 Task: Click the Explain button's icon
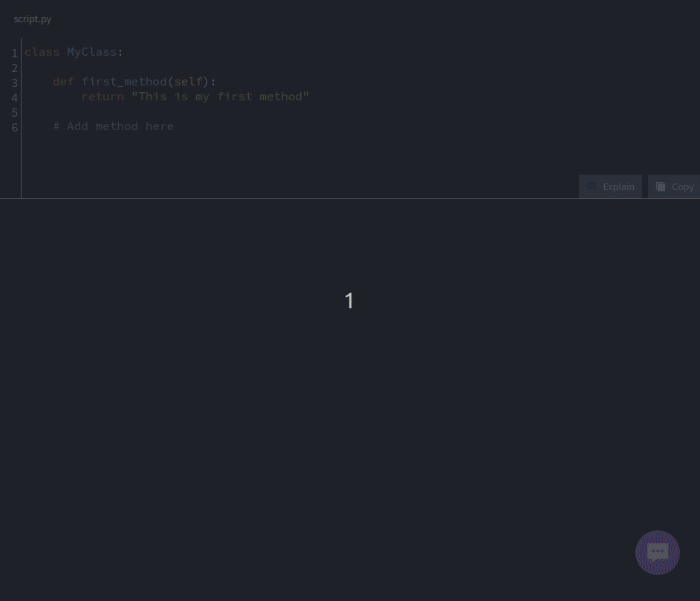point(592,186)
